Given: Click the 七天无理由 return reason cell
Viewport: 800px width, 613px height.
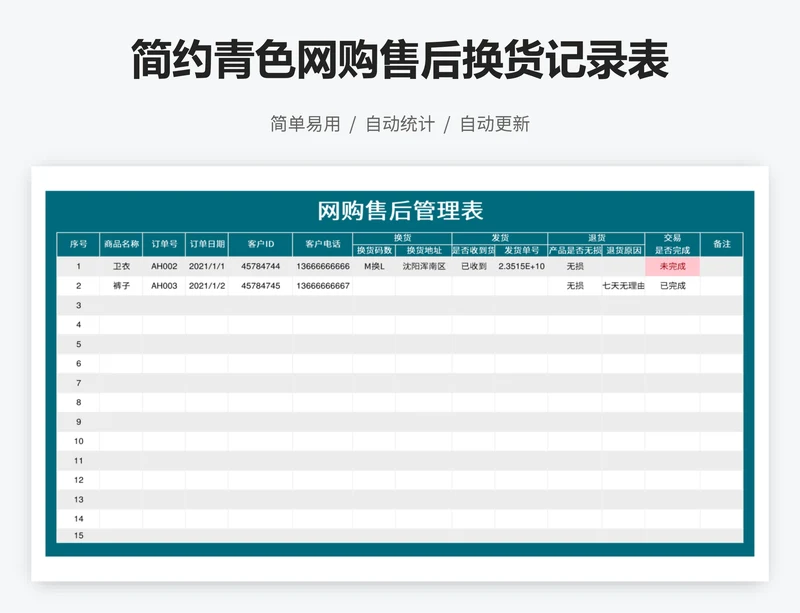Looking at the screenshot, I should click(x=623, y=286).
